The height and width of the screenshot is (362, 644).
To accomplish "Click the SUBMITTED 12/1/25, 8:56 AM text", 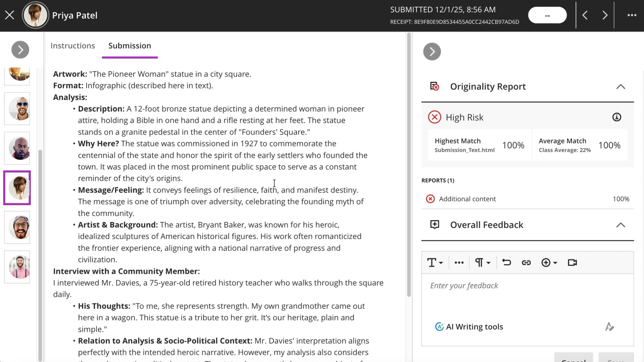I will [x=443, y=9].
